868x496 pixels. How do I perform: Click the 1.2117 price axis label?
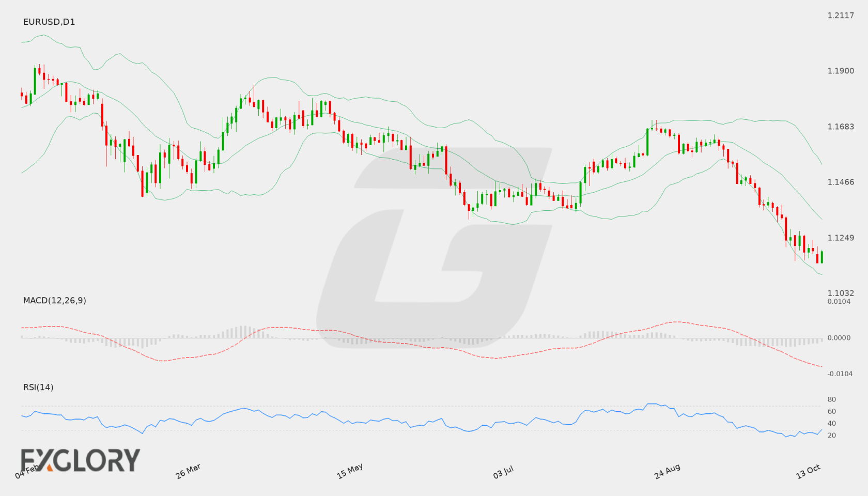pyautogui.click(x=841, y=16)
